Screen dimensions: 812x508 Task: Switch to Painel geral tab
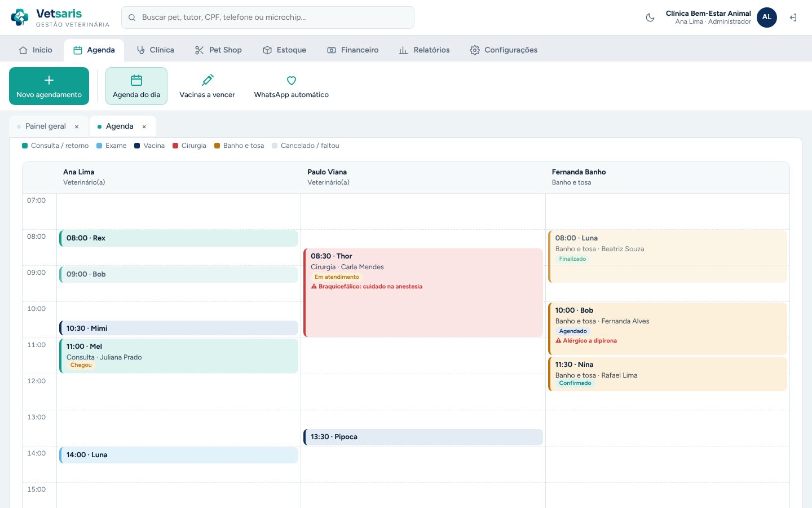pyautogui.click(x=46, y=126)
